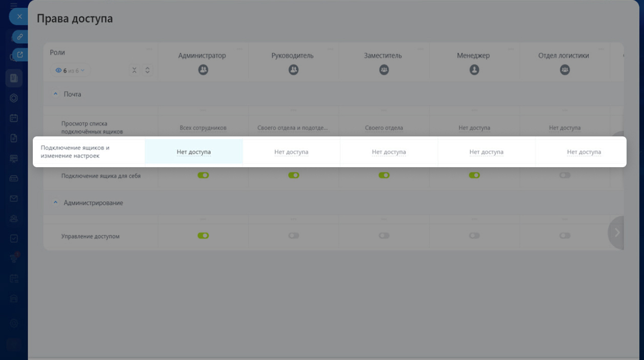Viewport: 644px width, 360px height.
Task: Close the access rights slider panel
Action: coord(19,16)
